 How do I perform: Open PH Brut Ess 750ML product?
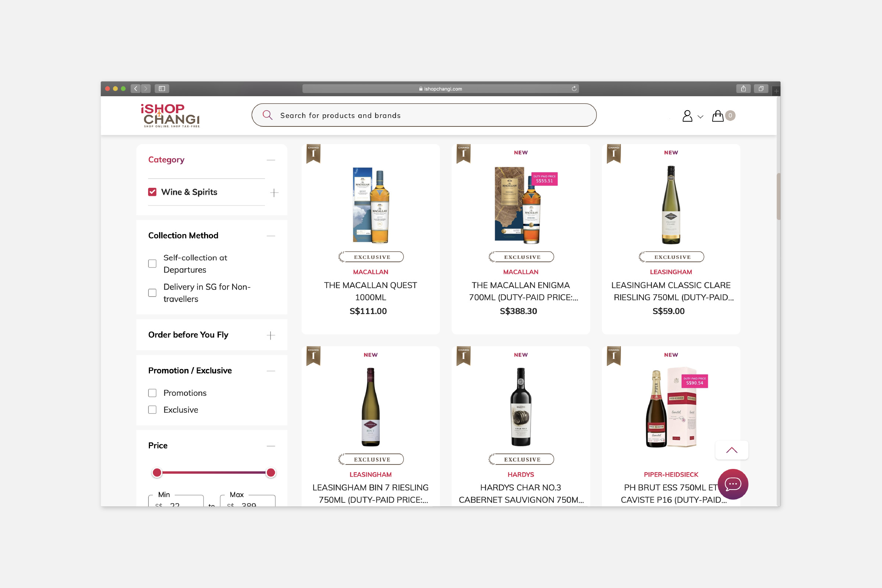pyautogui.click(x=671, y=494)
